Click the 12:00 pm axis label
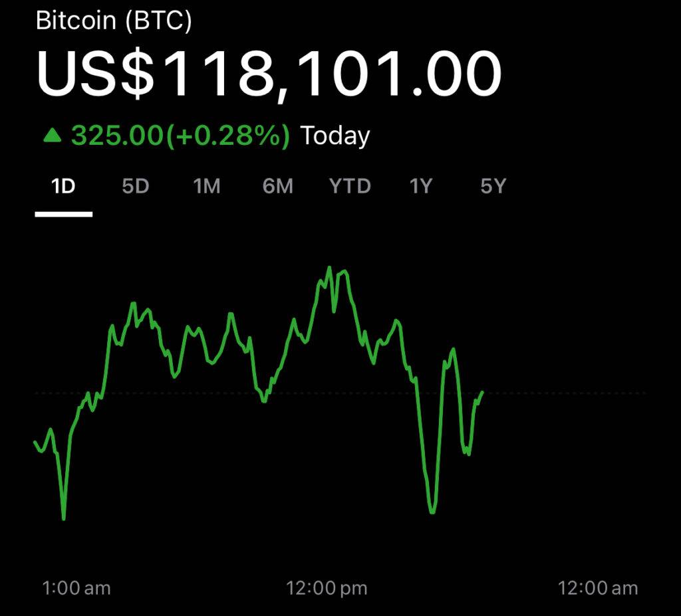Viewport: 681px width, 616px height. (x=327, y=588)
